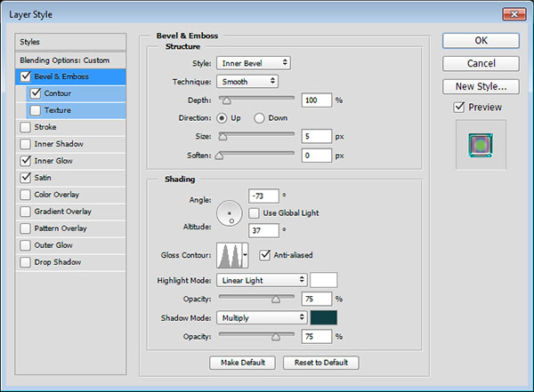Viewport: 534px width, 392px height.
Task: Expand the Technique dropdown set to Smooth
Action: click(247, 81)
